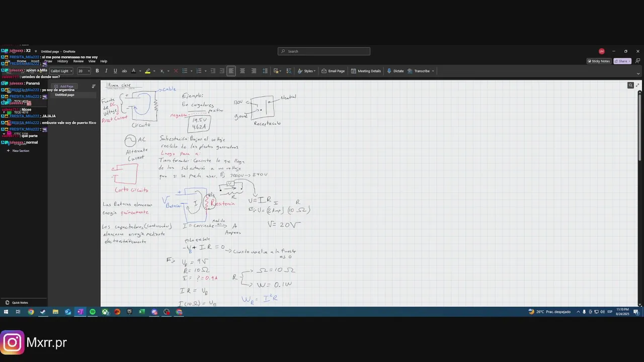
Task: Align text left
Action: point(231,71)
